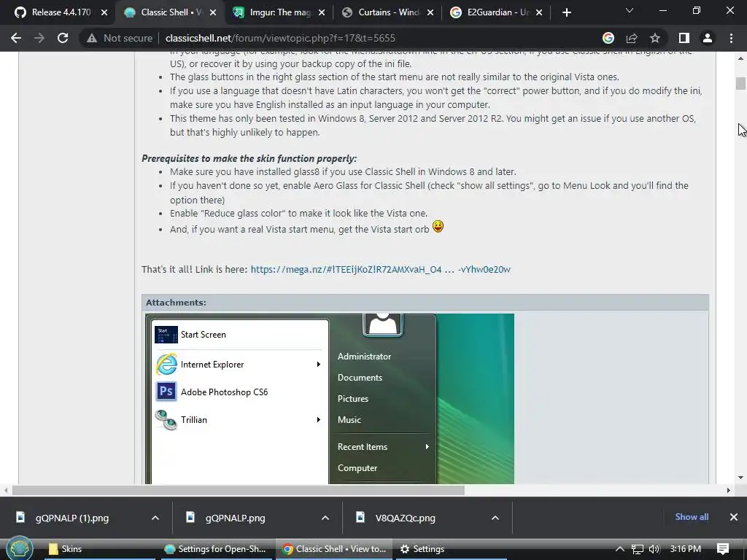Show all downloads
Screen dimensions: 747x560
click(x=692, y=517)
